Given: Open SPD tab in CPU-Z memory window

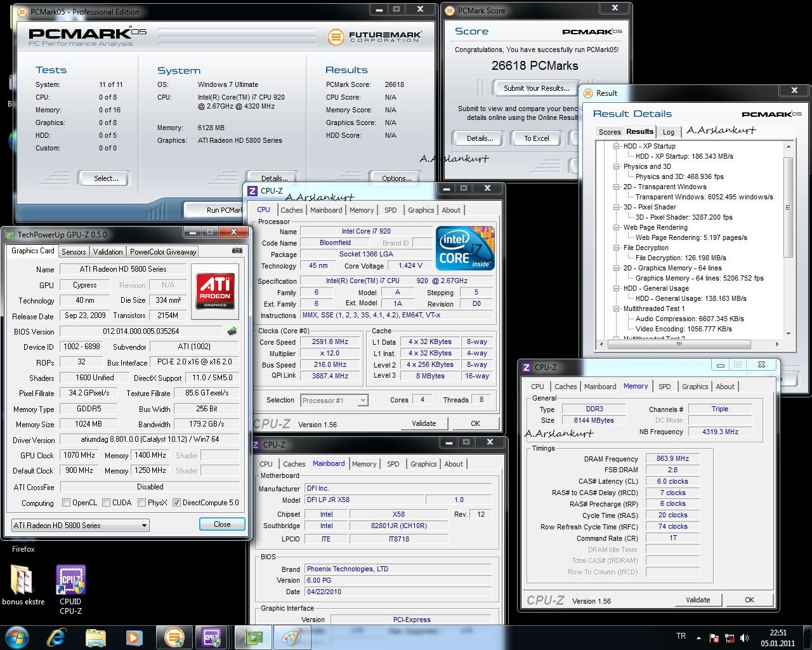Looking at the screenshot, I should click(x=664, y=387).
